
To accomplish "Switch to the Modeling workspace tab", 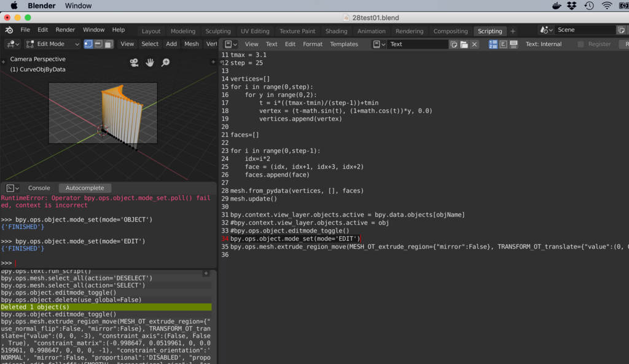I will pos(183,31).
